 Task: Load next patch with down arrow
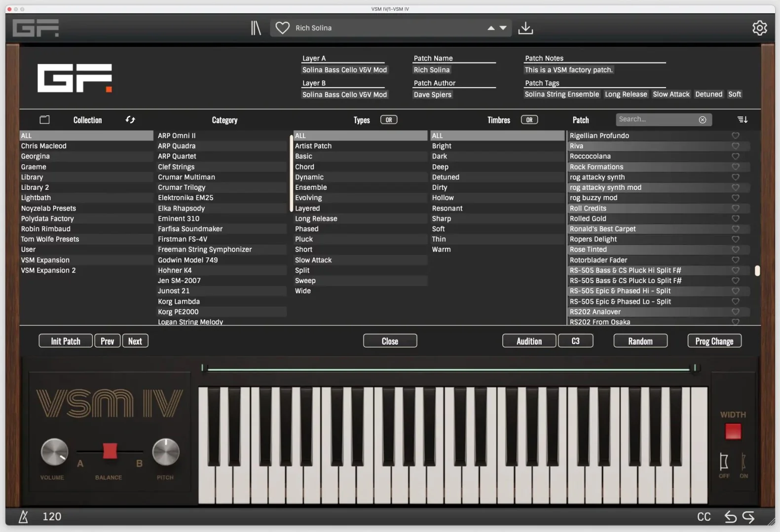(x=503, y=28)
